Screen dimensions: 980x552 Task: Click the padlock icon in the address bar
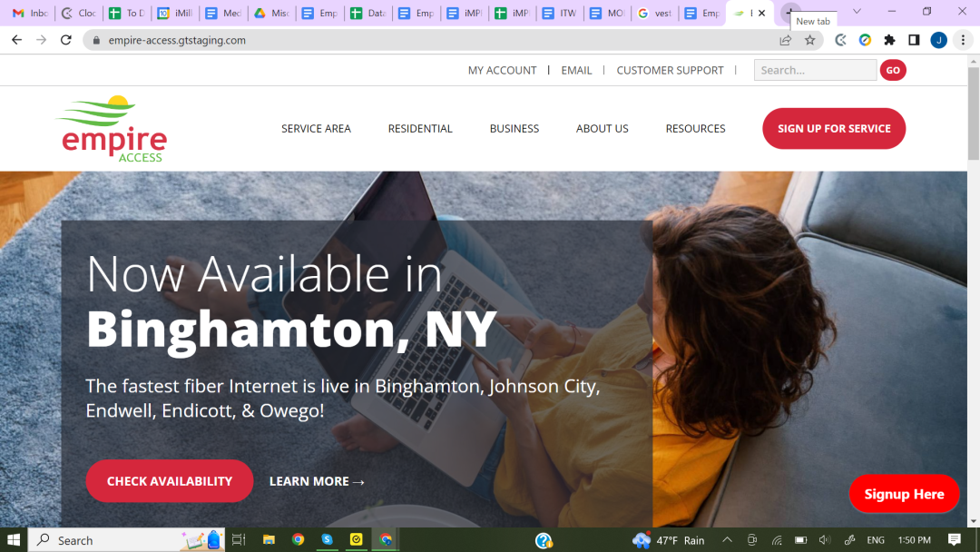(x=97, y=40)
